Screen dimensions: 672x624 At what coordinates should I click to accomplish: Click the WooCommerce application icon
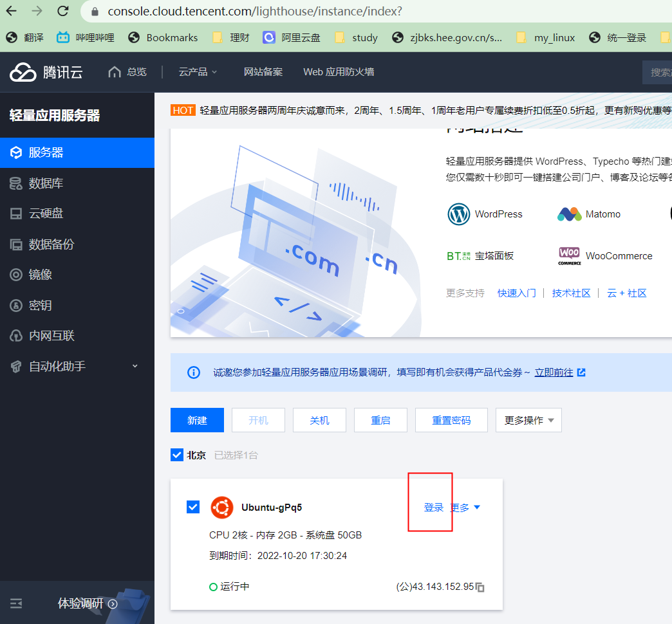(x=570, y=256)
